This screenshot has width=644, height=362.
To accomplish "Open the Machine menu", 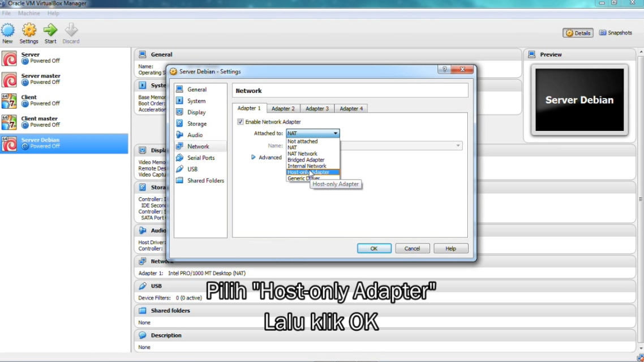I will pos(29,13).
